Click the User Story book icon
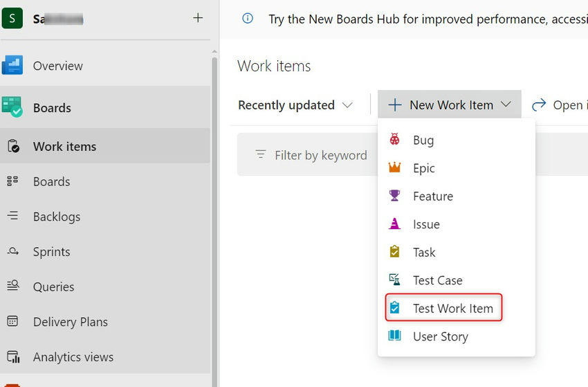Screen dimensions: 588x387 pos(394,336)
